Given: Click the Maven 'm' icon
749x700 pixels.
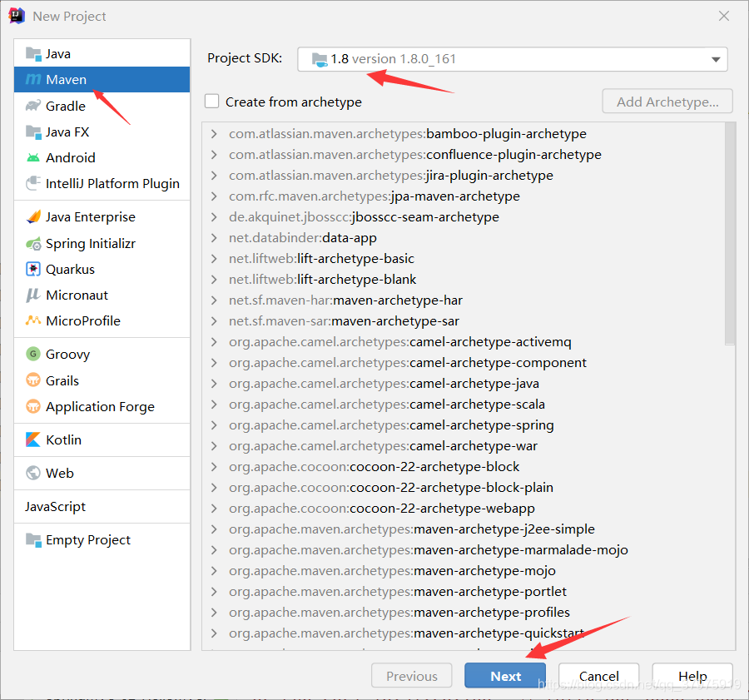Looking at the screenshot, I should (x=33, y=79).
